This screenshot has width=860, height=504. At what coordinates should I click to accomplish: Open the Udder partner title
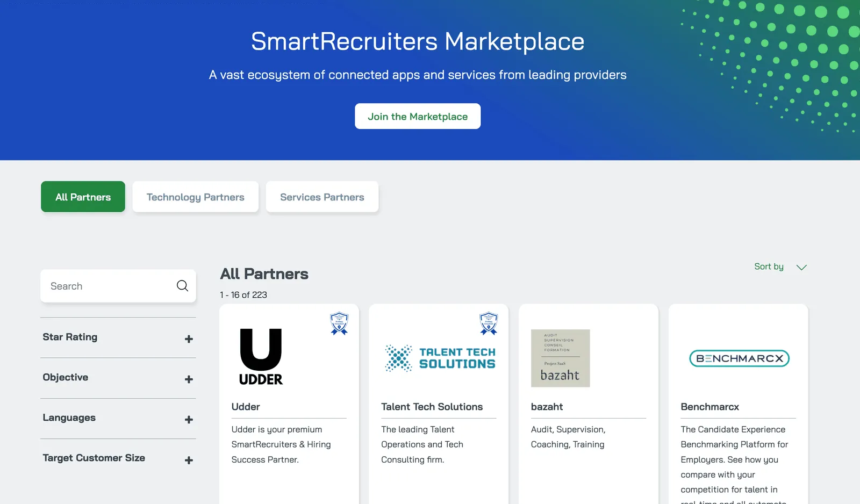(246, 407)
